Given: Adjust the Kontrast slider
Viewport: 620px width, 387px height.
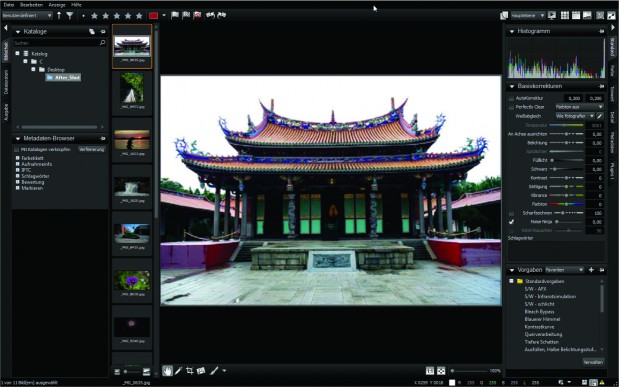Looking at the screenshot, I should coord(566,178).
